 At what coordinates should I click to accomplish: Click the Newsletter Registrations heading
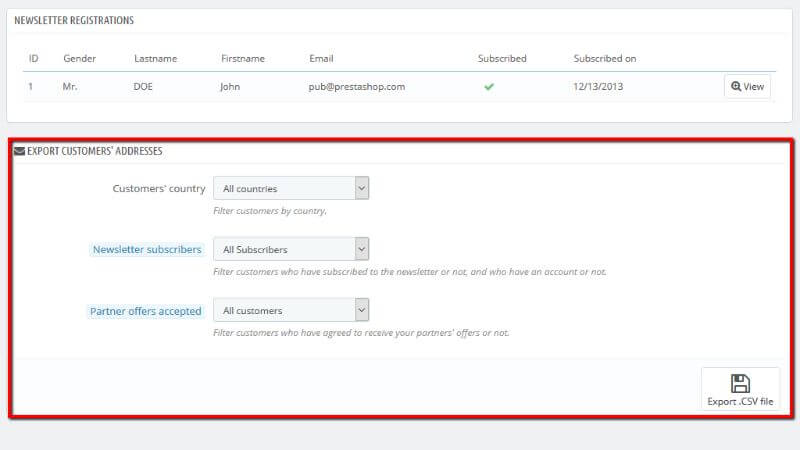pyautogui.click(x=74, y=20)
